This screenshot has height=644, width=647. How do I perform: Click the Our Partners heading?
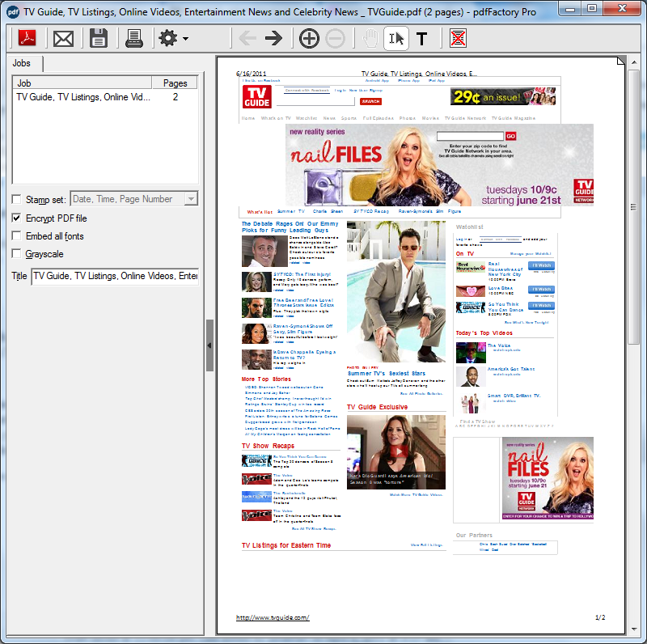click(474, 535)
